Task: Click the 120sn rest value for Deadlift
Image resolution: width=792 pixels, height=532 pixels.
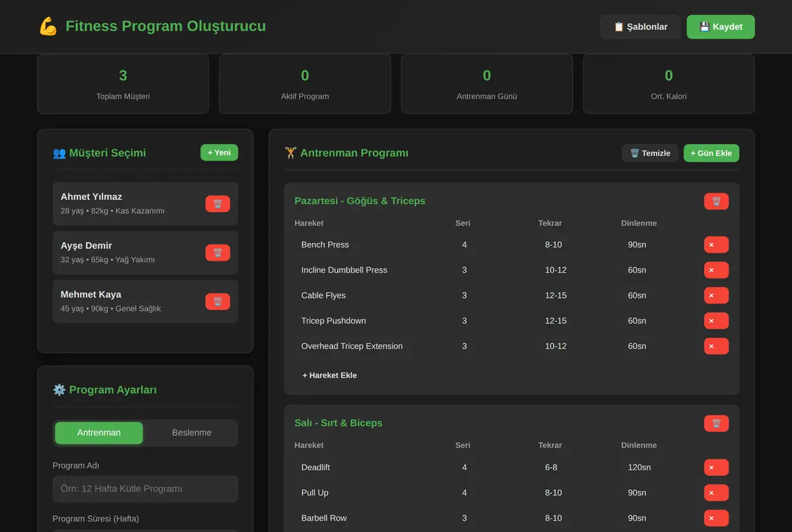Action: (639, 467)
